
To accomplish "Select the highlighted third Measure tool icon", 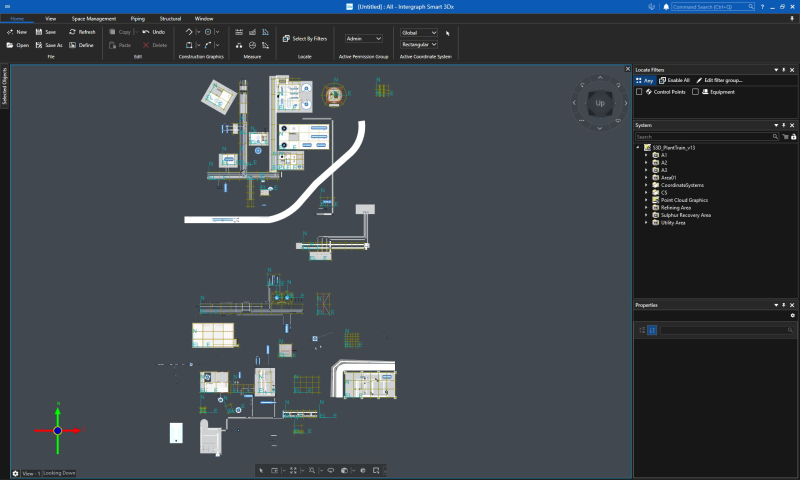I will (x=265, y=32).
